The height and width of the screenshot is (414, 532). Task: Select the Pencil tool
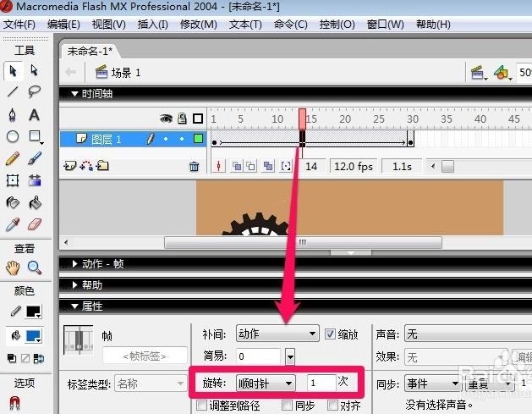coord(13,158)
